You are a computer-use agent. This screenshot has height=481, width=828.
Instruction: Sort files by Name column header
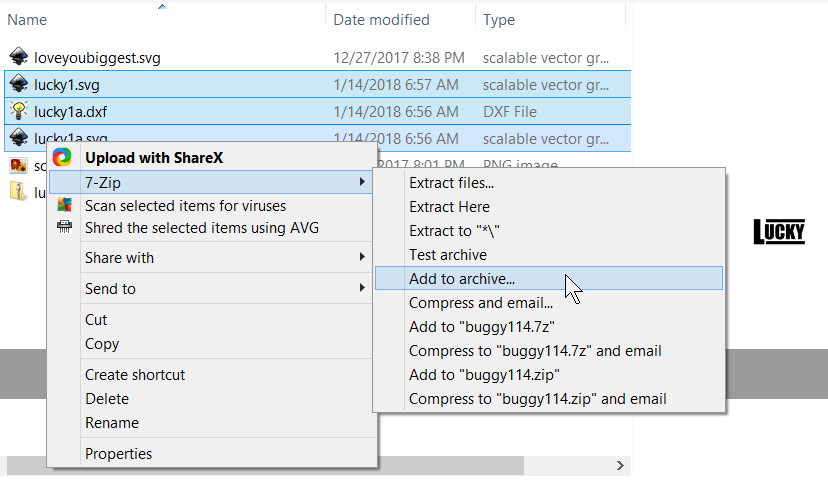28,20
